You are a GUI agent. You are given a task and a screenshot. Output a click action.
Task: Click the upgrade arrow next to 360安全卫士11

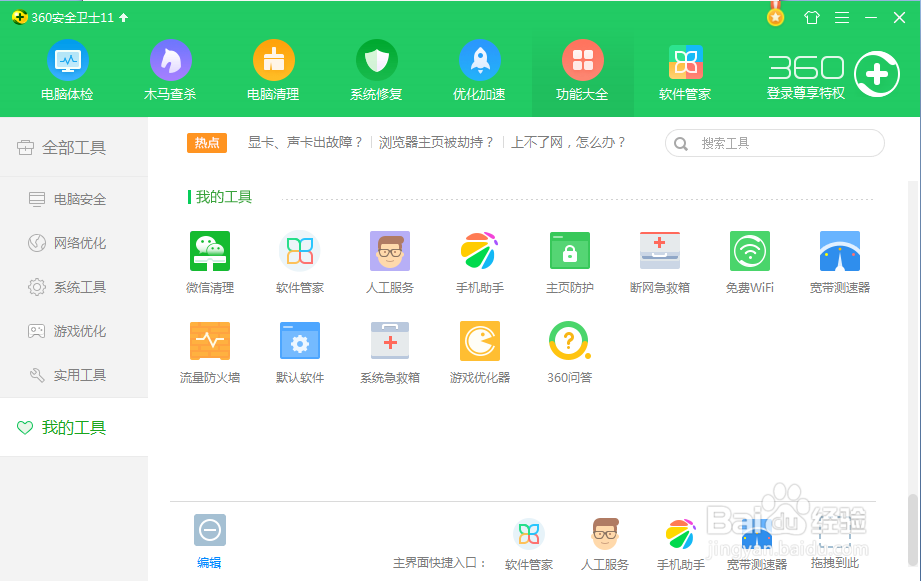coord(123,18)
